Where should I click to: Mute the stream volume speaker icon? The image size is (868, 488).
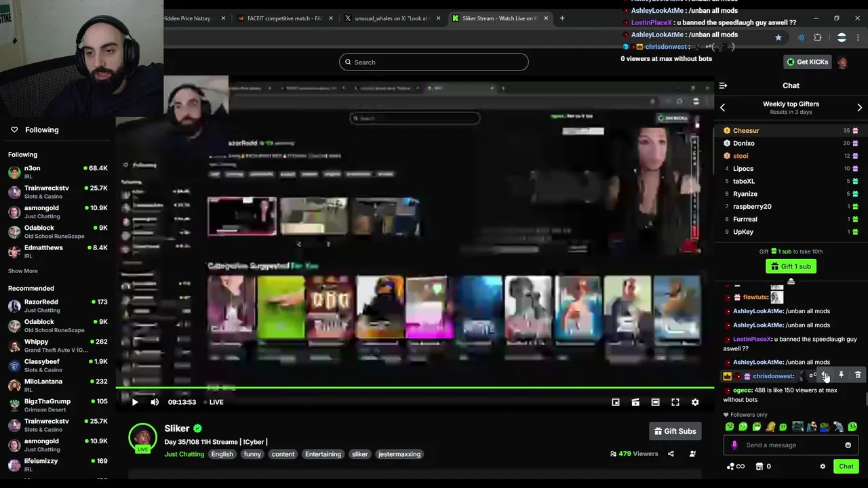point(155,402)
